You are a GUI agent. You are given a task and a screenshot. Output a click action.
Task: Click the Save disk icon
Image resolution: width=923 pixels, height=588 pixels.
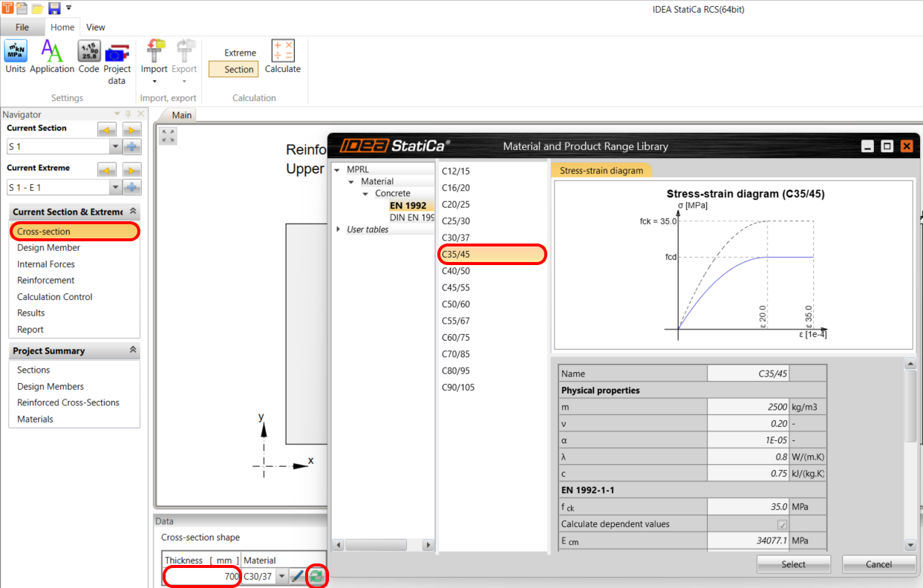(54, 8)
